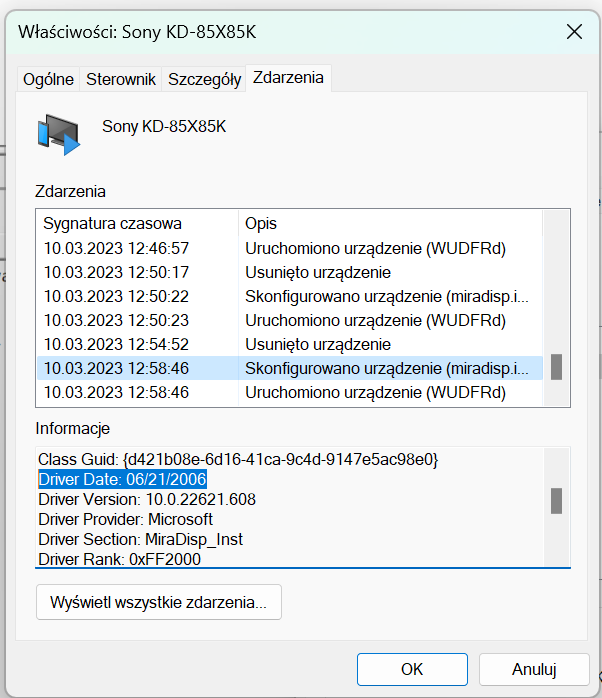This screenshot has height=698, width=602.
Task: Select event at 10.03.2023 12:50:22
Action: (x=116, y=296)
